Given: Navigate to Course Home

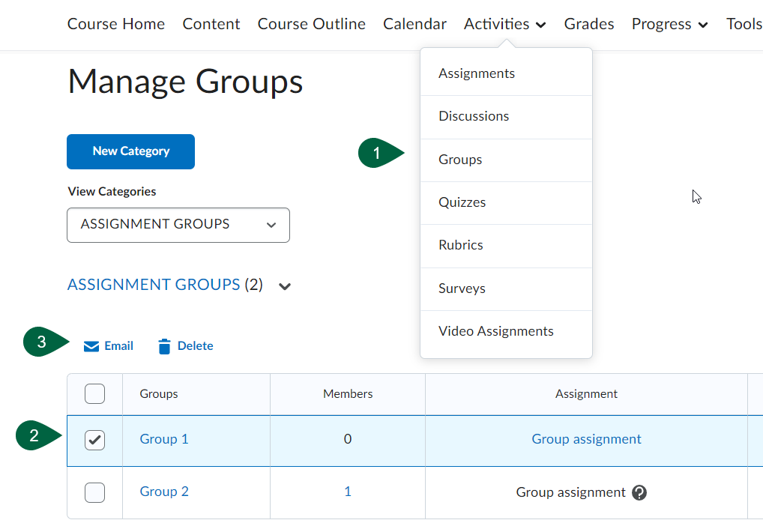Looking at the screenshot, I should point(115,24).
